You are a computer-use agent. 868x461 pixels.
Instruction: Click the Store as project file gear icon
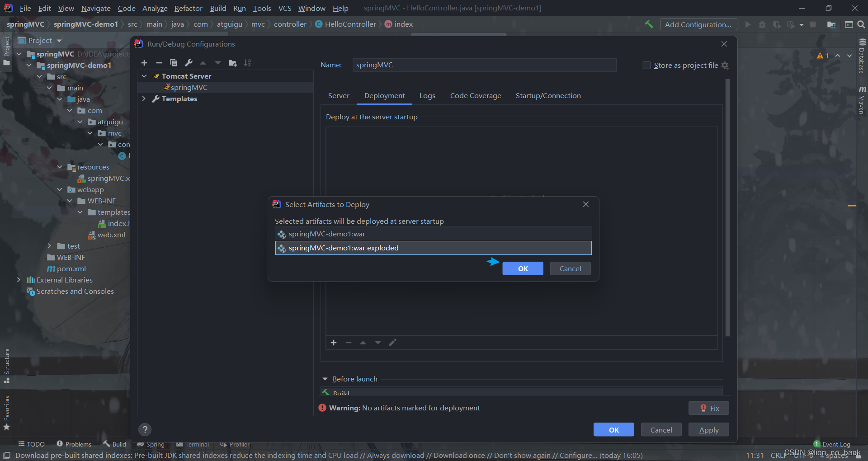(x=725, y=65)
